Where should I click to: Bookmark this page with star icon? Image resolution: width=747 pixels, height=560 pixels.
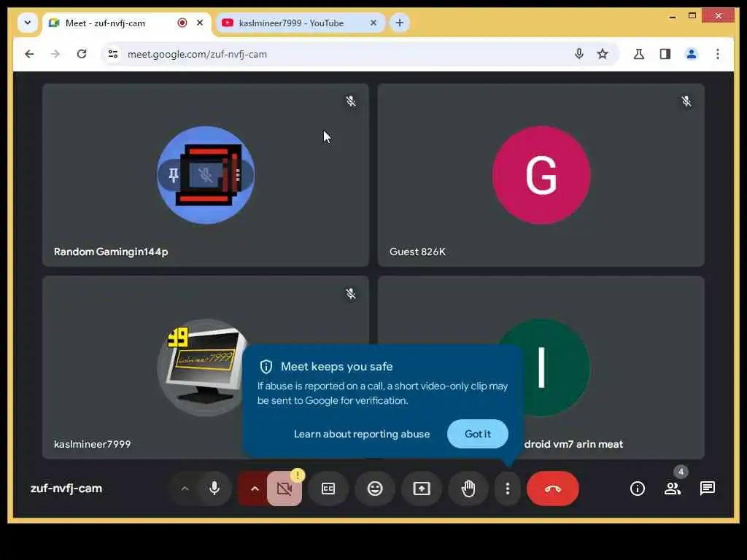[x=602, y=54]
